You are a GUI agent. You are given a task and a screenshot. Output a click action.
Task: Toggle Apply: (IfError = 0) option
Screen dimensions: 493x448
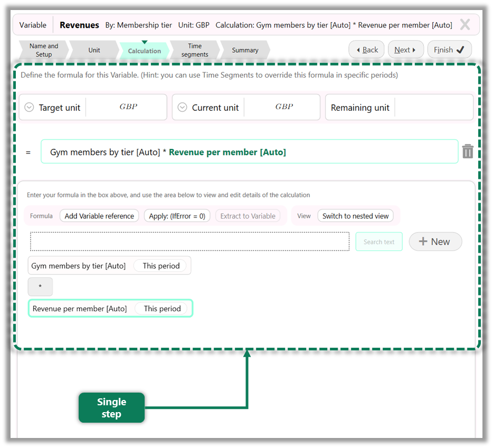pos(177,216)
